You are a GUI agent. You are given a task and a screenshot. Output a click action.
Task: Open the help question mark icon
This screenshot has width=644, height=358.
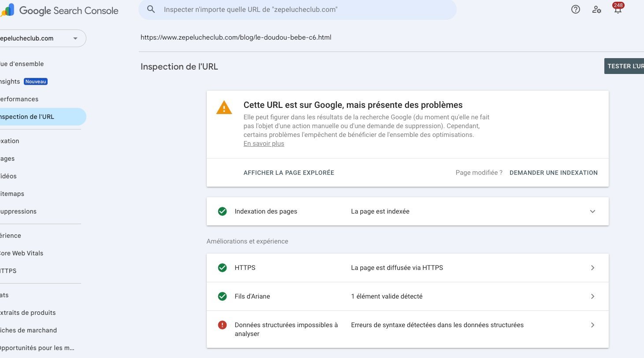[576, 9]
